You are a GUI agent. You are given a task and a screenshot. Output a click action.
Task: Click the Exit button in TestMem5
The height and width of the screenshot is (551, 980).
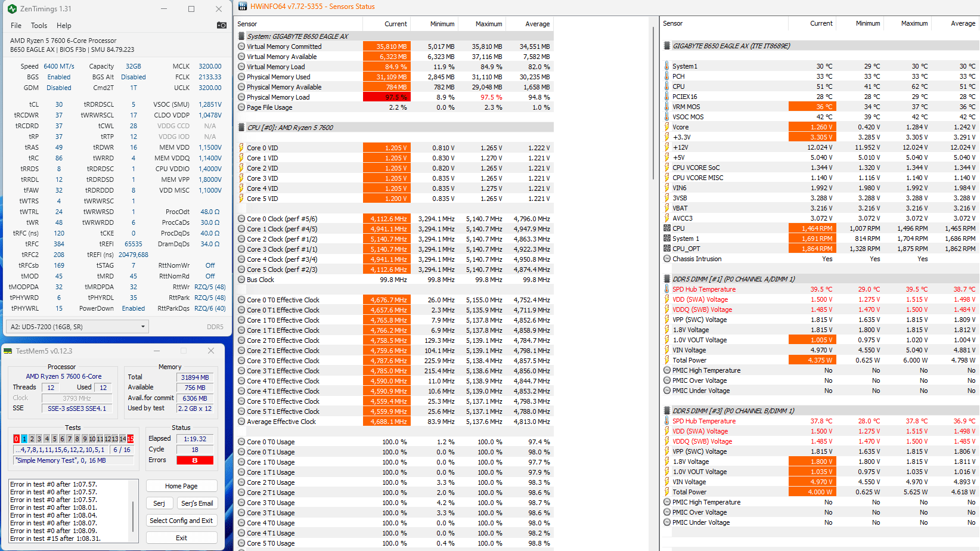[x=181, y=538]
